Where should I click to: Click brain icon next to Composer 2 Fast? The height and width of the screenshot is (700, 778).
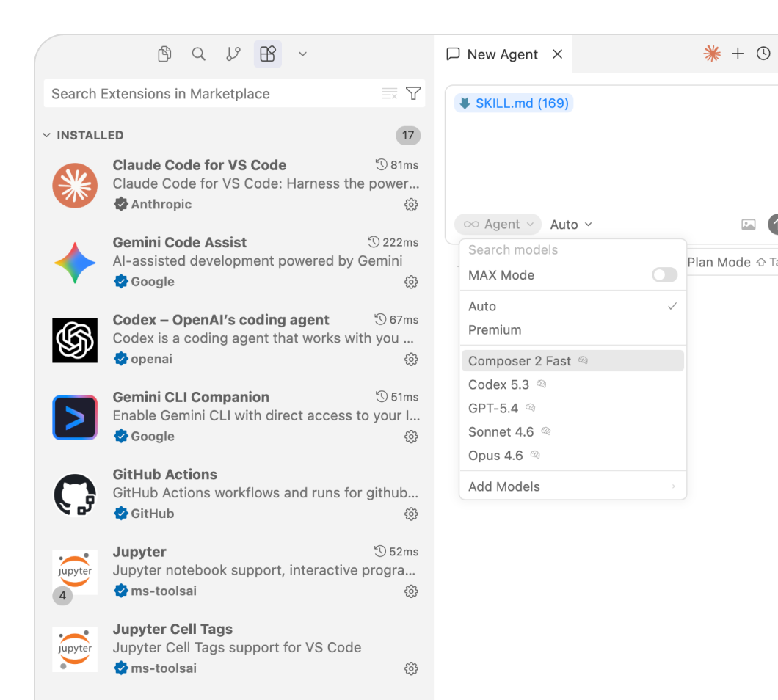583,360
